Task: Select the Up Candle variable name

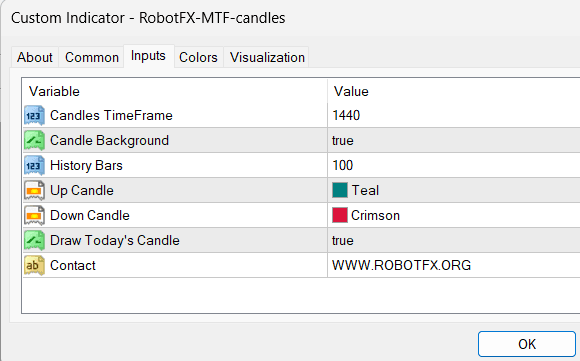Action: [x=82, y=190]
